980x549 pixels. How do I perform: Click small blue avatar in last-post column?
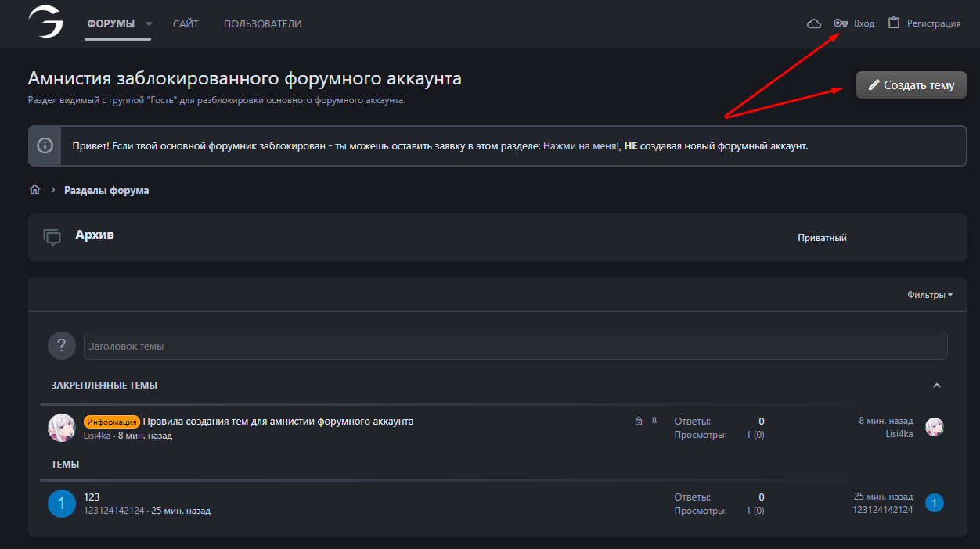point(935,503)
